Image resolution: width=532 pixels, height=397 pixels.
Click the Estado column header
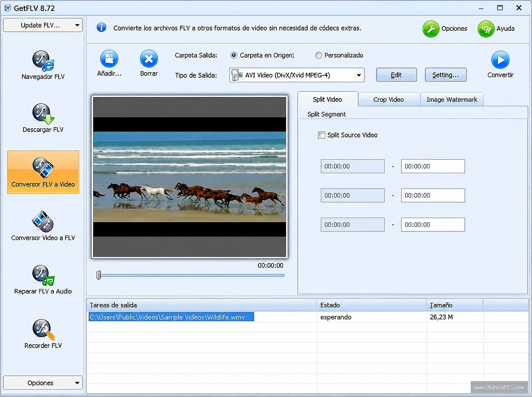(x=372, y=305)
